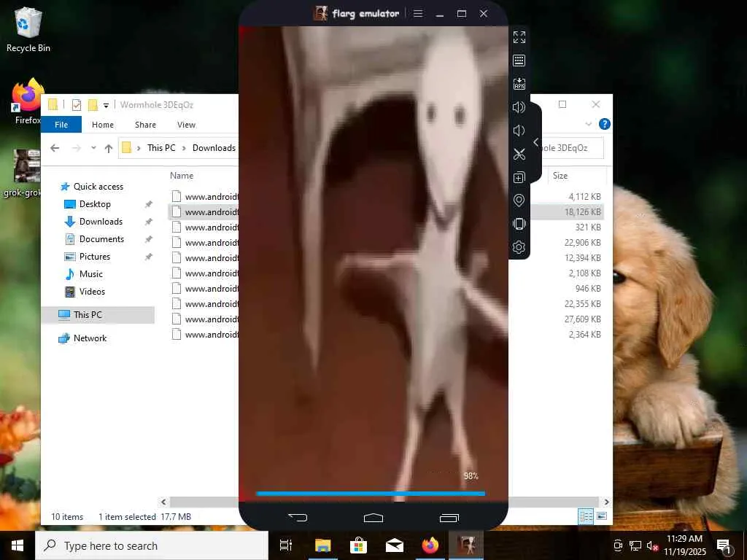Image resolution: width=747 pixels, height=560 pixels.
Task: Click the shake device icon in emulator
Action: [x=519, y=224]
